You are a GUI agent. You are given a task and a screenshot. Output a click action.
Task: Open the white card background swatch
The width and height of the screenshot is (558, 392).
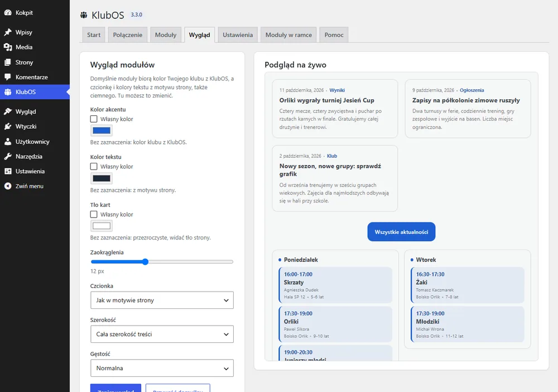click(102, 226)
